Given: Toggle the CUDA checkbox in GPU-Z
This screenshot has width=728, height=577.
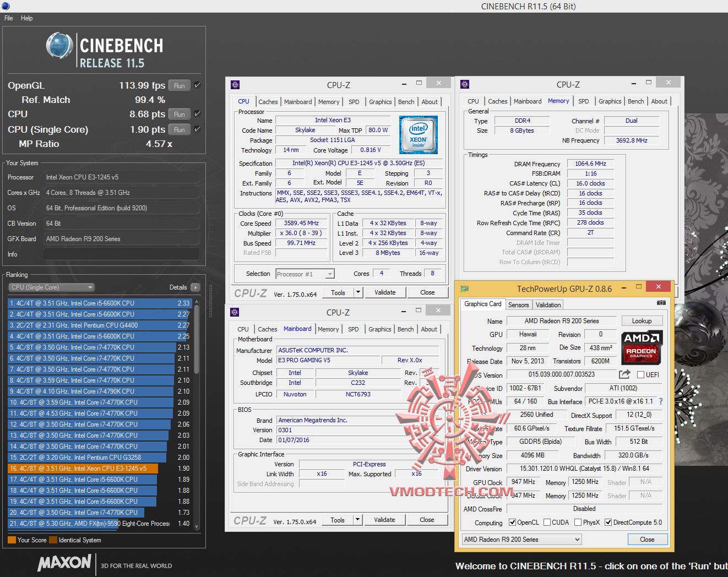Looking at the screenshot, I should [547, 522].
